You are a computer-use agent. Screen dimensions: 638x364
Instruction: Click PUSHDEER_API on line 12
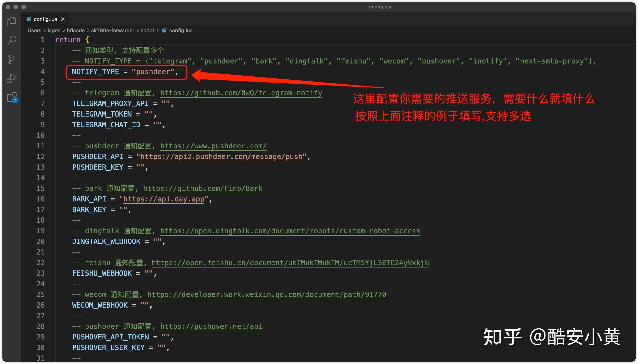98,156
